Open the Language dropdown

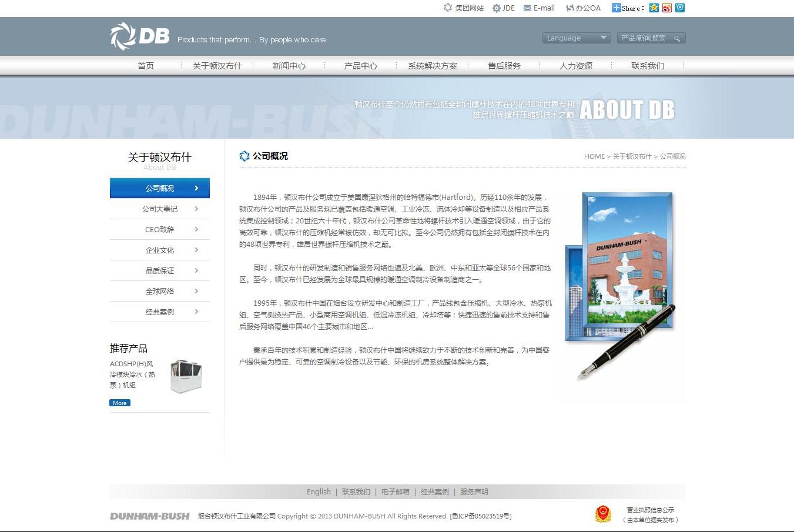coord(576,38)
